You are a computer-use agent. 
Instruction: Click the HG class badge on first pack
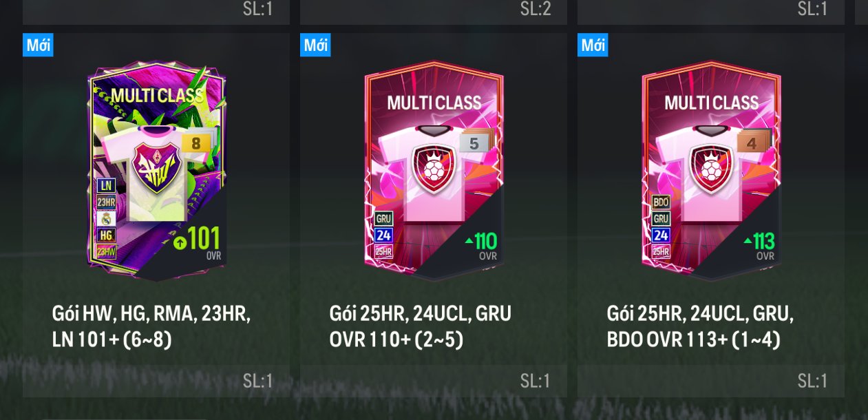(x=106, y=235)
